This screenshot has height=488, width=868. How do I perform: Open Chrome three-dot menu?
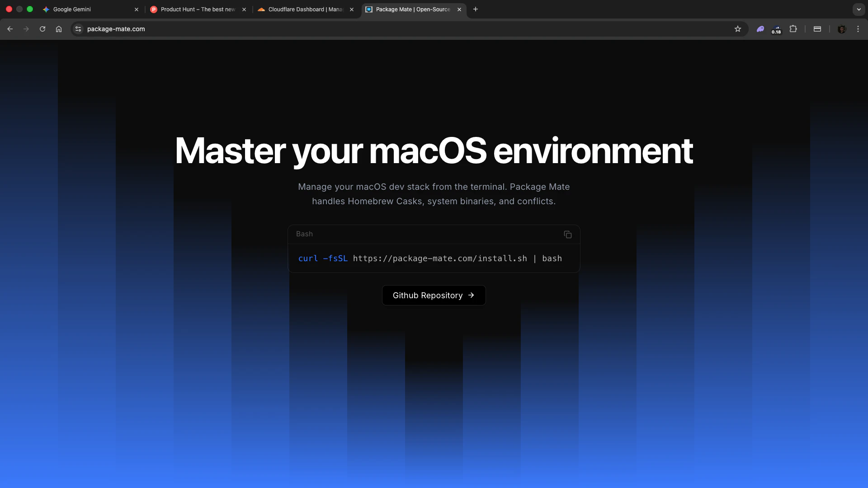[858, 29]
